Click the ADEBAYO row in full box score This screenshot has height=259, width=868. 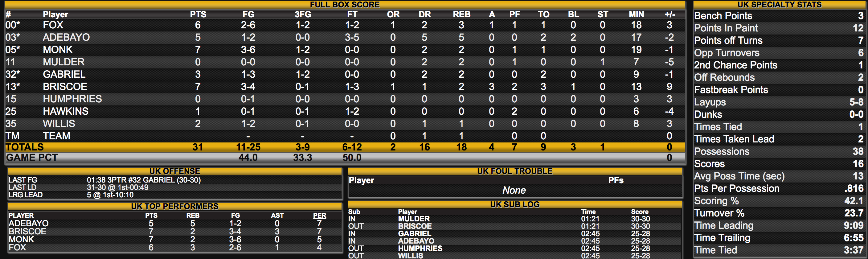(345, 37)
